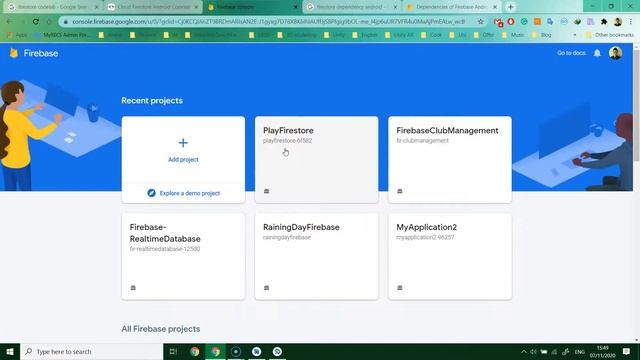Click the volume icon in system tray
Screen dimensions: 640x360
click(x=533, y=351)
